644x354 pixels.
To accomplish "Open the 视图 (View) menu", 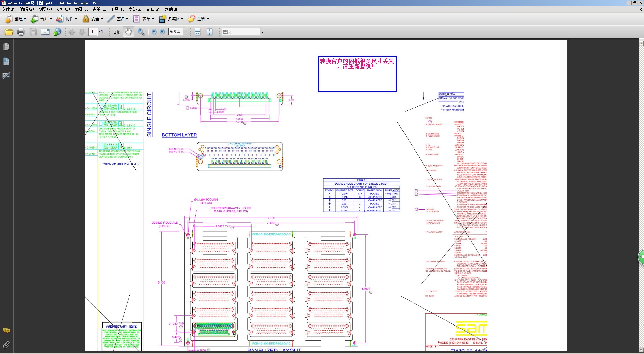I will point(45,9).
